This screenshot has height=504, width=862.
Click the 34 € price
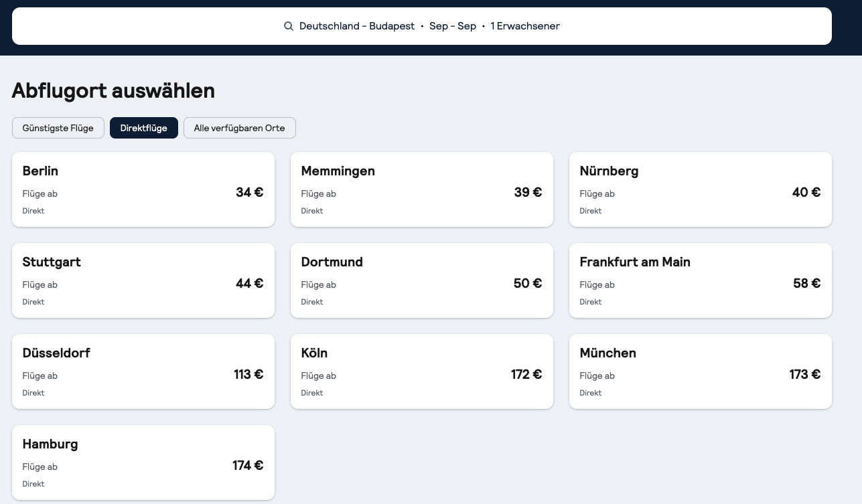250,193
